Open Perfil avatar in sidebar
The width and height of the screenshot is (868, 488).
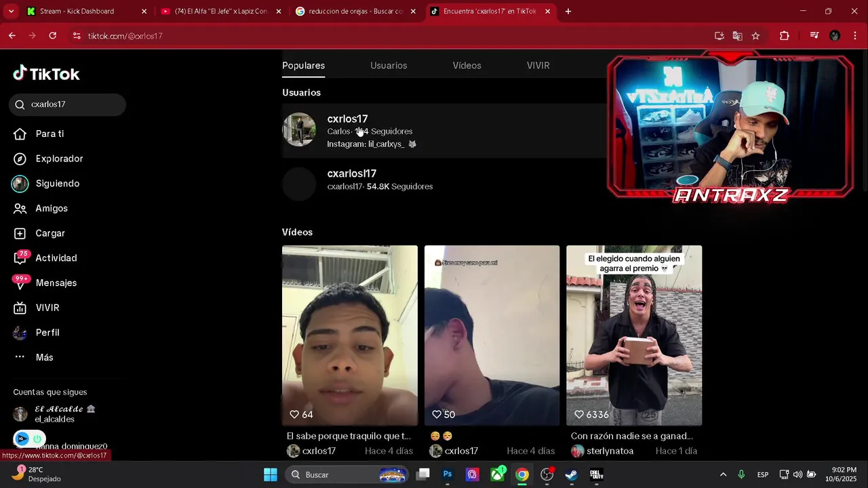tap(20, 333)
